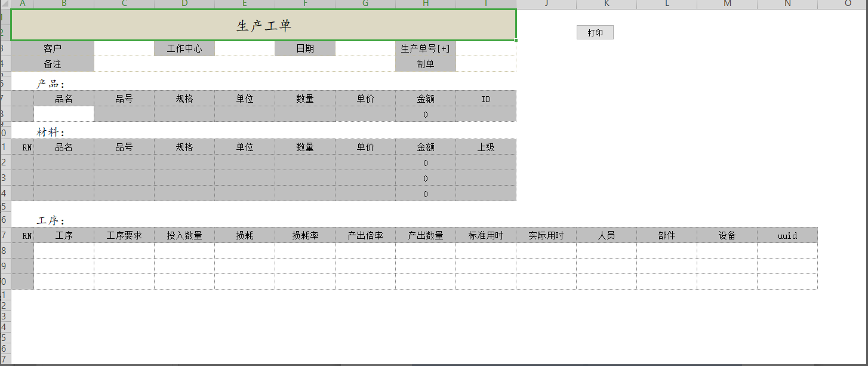Click the 生产单号[+] label cell
The height and width of the screenshot is (366, 868).
(425, 49)
